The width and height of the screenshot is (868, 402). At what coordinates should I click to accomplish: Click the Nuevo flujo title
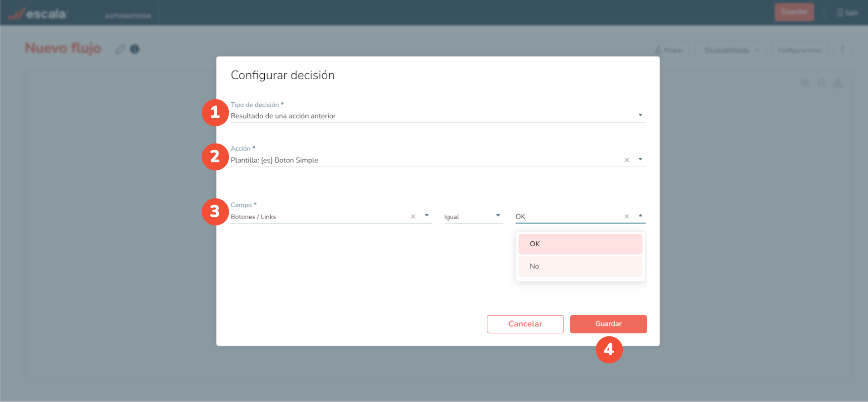tap(63, 48)
